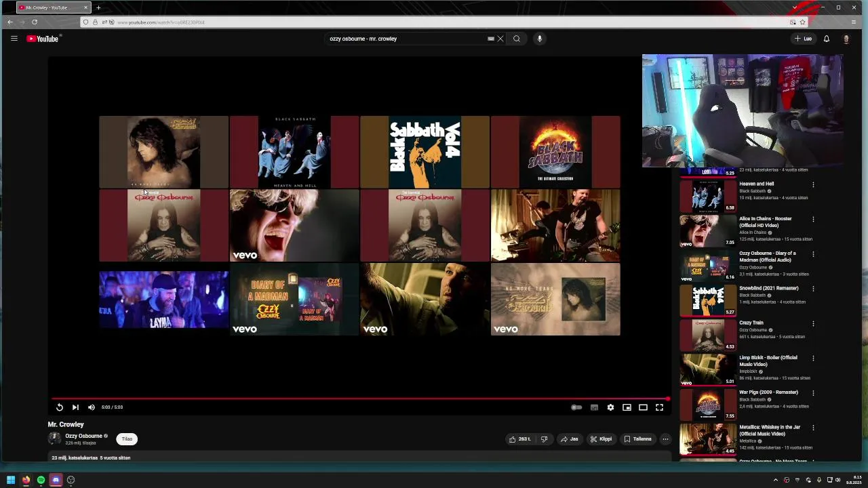The image size is (868, 488).
Task: Seek on the red video progress bar
Action: [360, 399]
